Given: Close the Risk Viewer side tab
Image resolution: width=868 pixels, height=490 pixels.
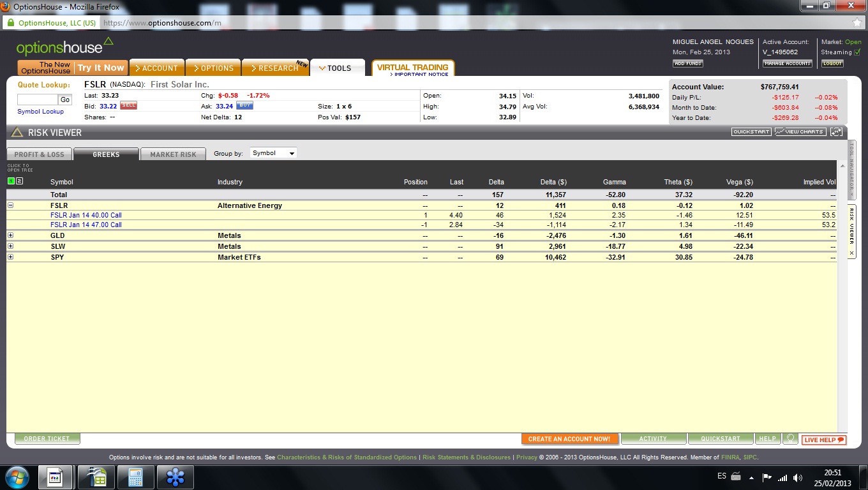Looking at the screenshot, I should (851, 253).
